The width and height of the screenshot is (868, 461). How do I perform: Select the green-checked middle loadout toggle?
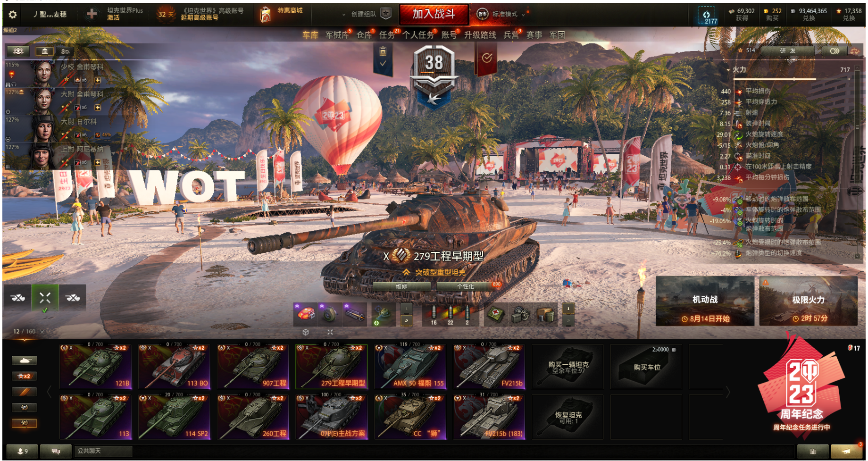pyautogui.click(x=45, y=298)
